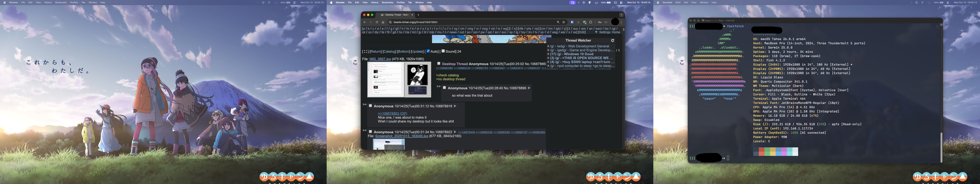The height and width of the screenshot is (184, 980).
Task: Enable the Sound checkbox
Action: pyautogui.click(x=443, y=51)
